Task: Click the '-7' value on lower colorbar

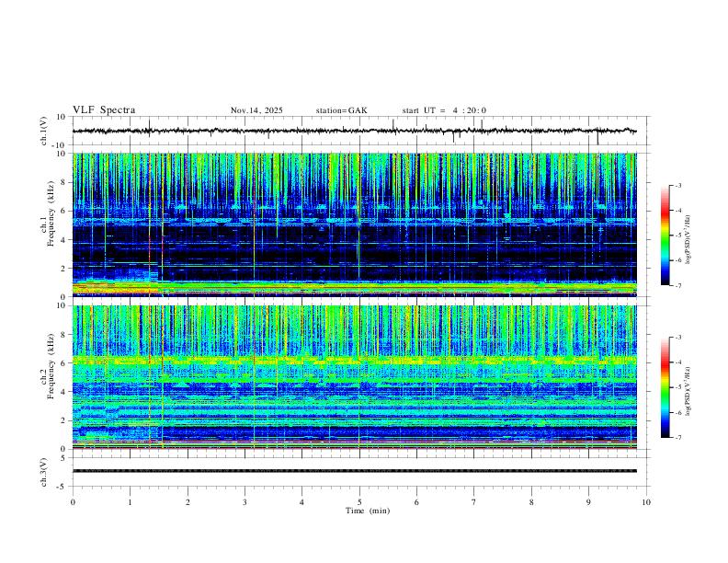Action: [x=678, y=438]
